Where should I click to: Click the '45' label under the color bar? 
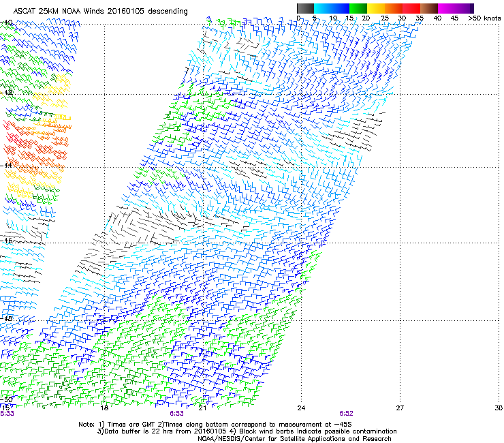click(454, 18)
